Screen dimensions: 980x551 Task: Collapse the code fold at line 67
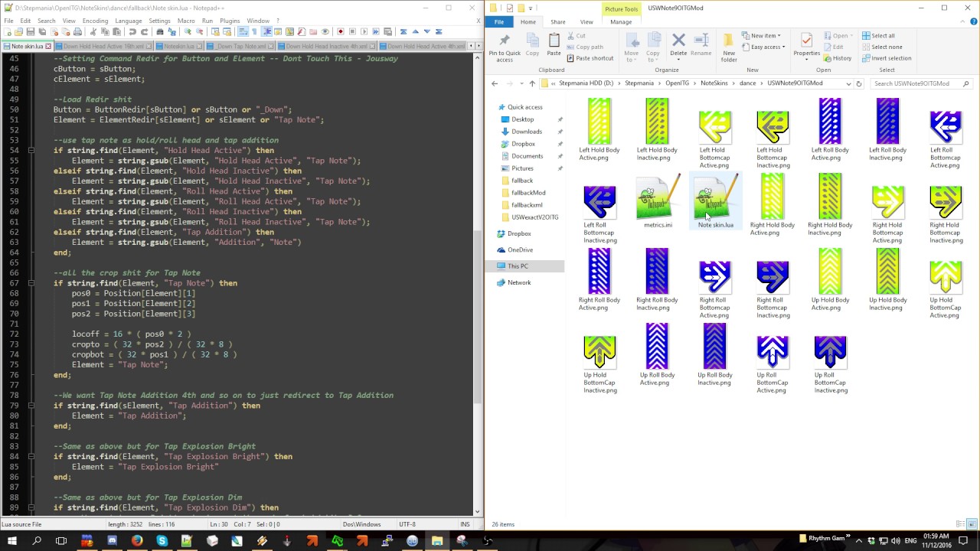(31, 283)
